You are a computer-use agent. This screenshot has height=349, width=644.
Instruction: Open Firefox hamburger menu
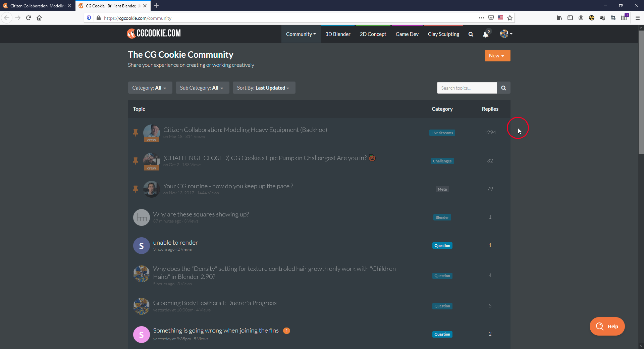(638, 18)
